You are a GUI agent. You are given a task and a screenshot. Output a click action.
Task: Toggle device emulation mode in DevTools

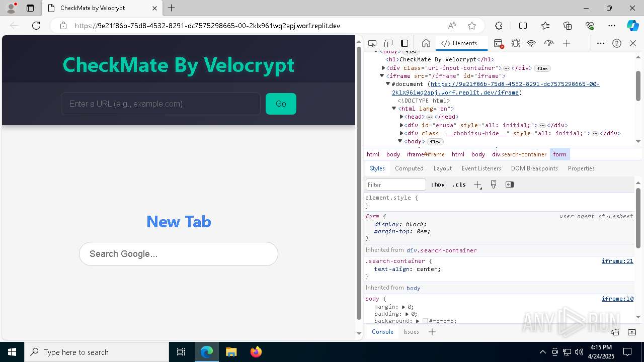[x=388, y=43]
